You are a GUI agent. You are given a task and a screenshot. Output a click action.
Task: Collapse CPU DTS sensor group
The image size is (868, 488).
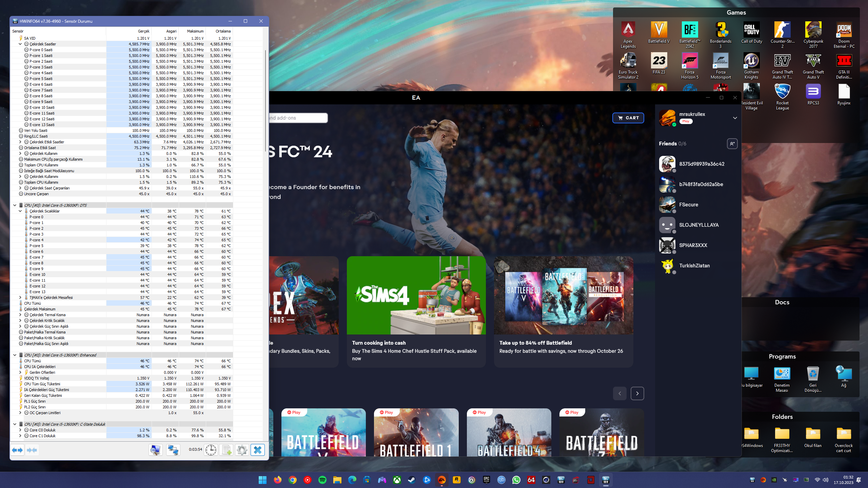[15, 205]
